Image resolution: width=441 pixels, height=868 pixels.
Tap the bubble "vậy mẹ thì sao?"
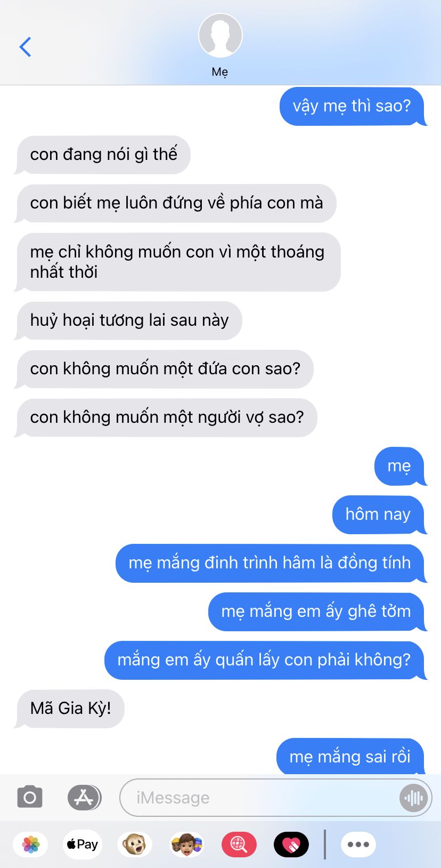pyautogui.click(x=352, y=106)
